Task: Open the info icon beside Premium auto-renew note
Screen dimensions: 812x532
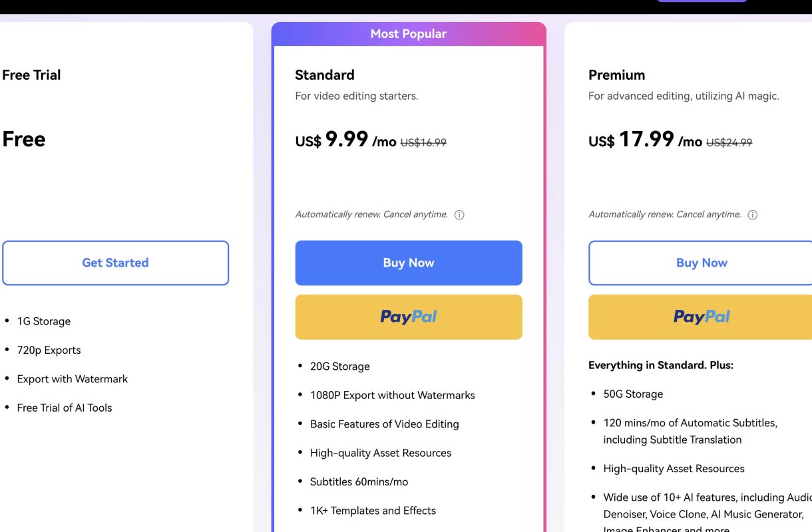Action: [x=753, y=215]
